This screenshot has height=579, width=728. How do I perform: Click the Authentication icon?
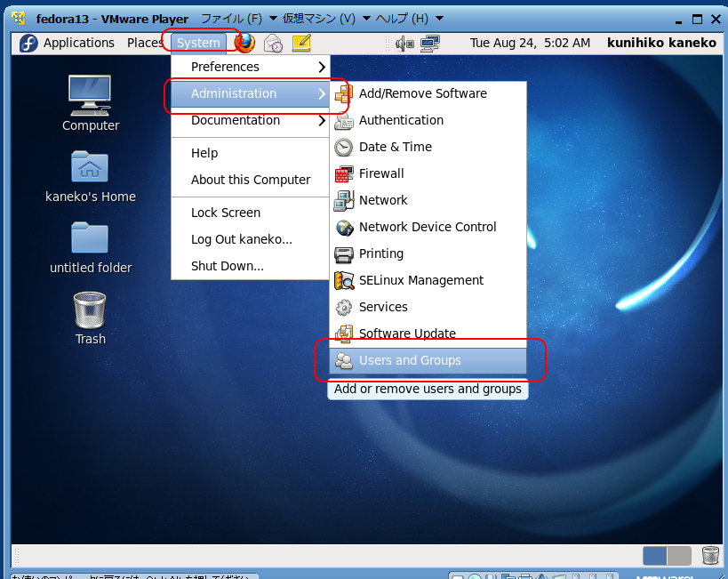[344, 121]
